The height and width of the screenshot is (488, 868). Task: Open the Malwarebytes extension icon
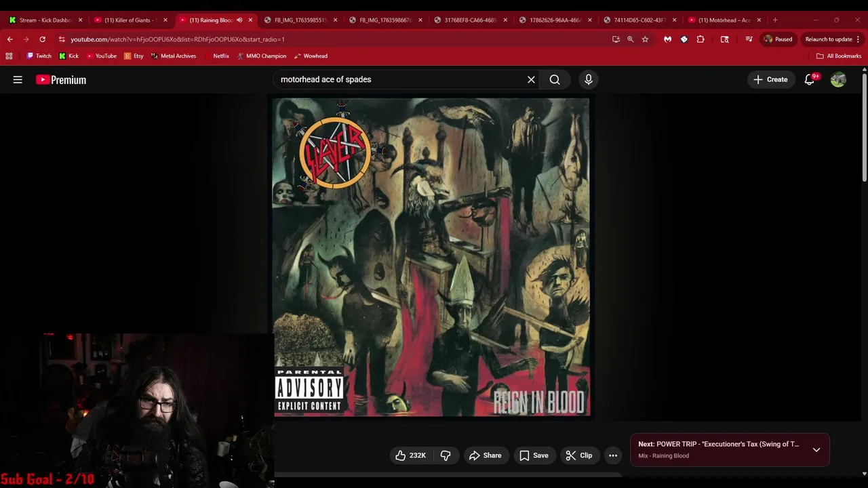point(668,39)
